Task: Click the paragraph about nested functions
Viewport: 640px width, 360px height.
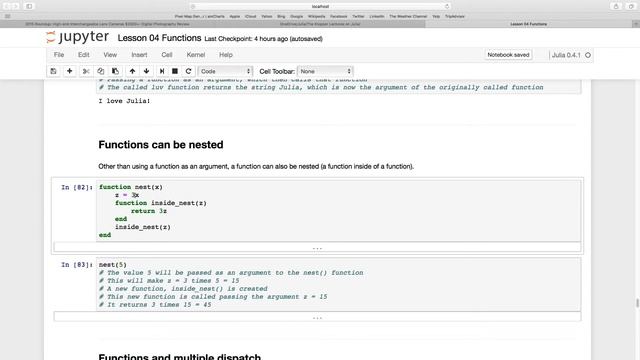Action: click(x=256, y=166)
